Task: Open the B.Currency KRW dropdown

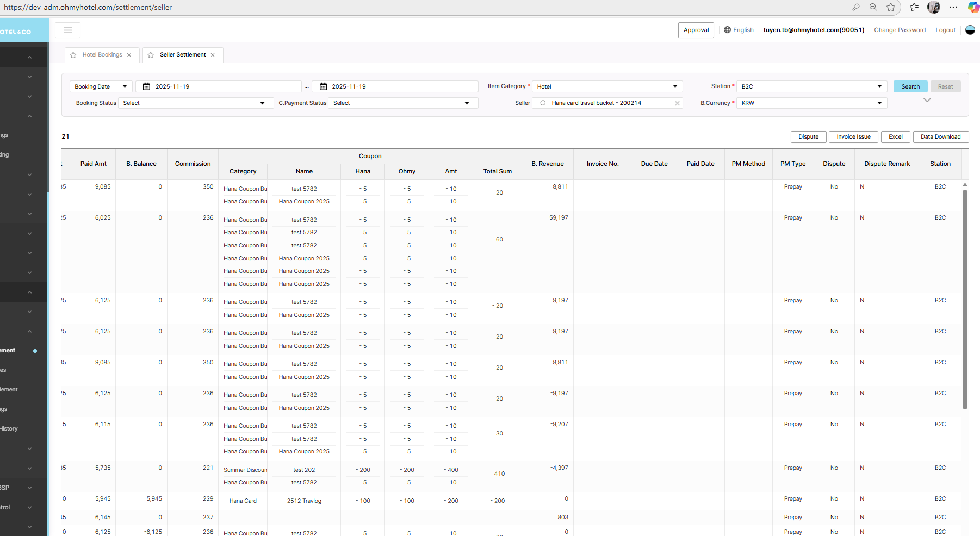Action: coord(811,103)
